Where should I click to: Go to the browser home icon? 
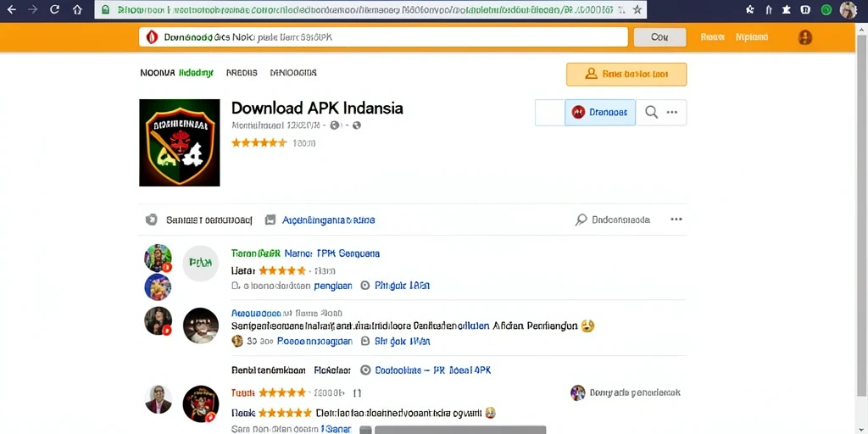point(77,9)
